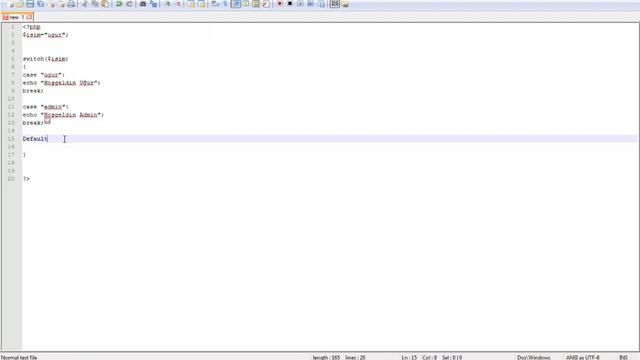Click the echo "Hosgeldin Admin"; line
Screen dimensions: 640x360
click(63, 115)
